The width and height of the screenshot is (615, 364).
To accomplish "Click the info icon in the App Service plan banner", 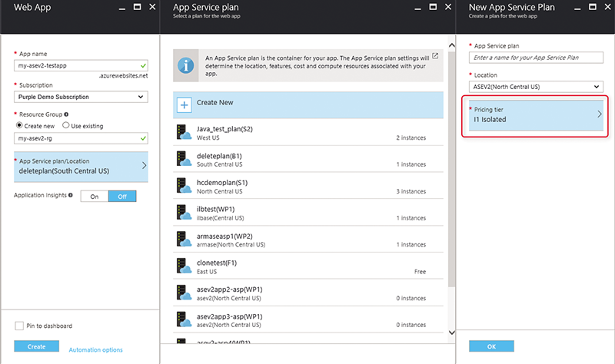I will point(186,65).
